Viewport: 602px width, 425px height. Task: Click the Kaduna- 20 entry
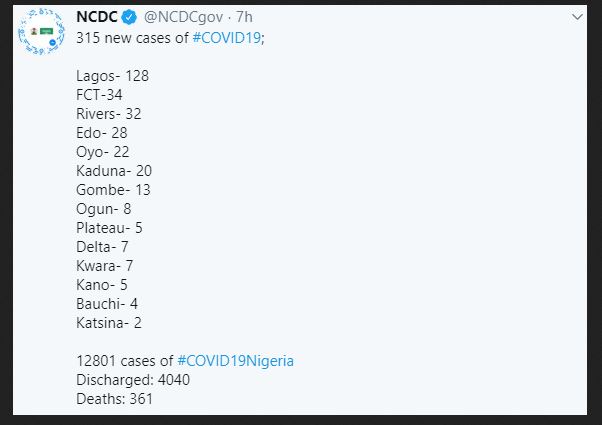coord(114,170)
